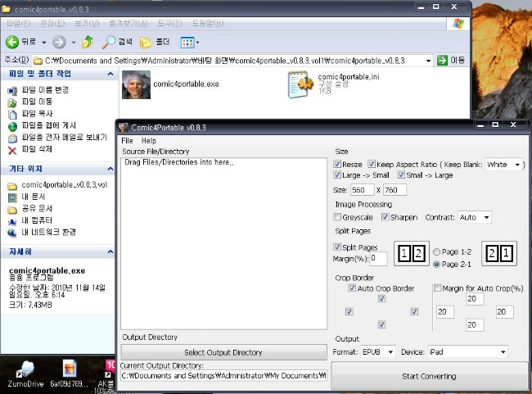Click into the Split Pages Margin(%) field

(x=378, y=259)
